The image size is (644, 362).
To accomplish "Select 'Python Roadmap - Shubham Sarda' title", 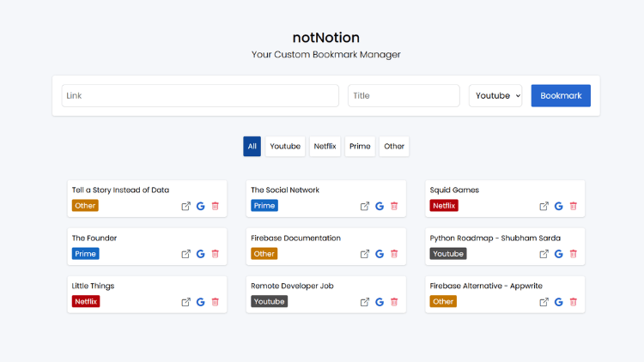I will pos(495,238).
